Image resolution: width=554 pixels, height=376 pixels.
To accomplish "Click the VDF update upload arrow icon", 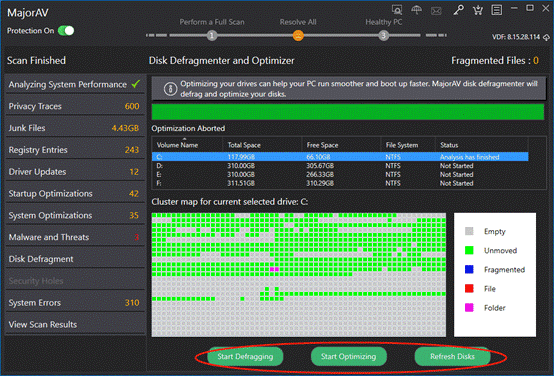I will 546,37.
